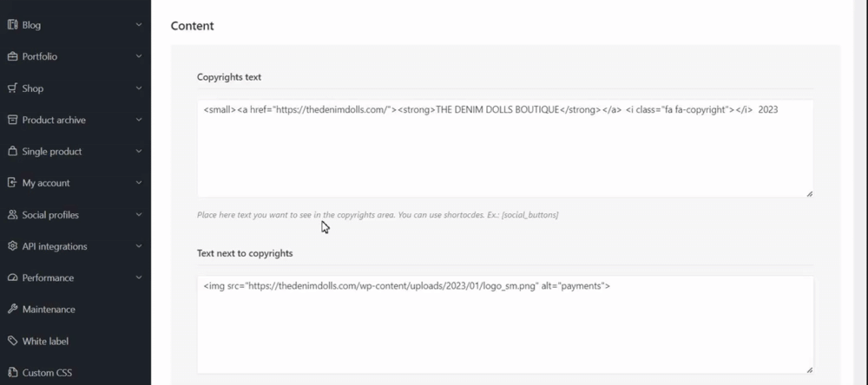Click the Social profiles people icon
This screenshot has height=385, width=868.
(12, 215)
